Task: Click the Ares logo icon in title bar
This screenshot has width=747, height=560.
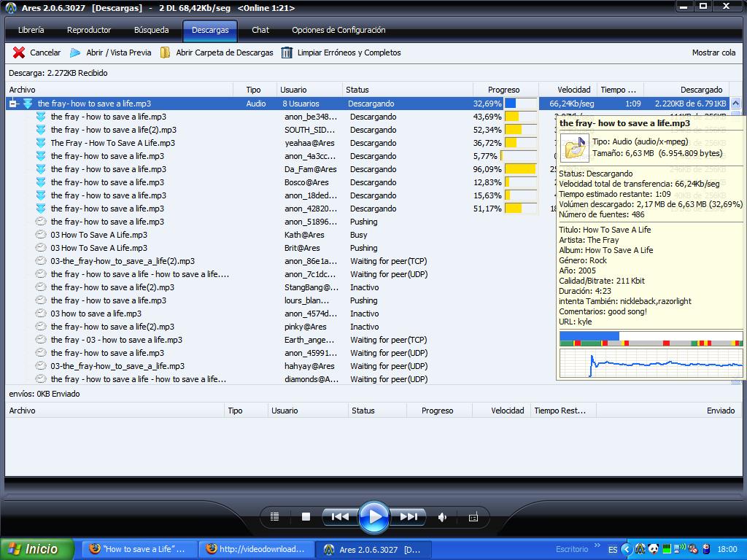Action: (11, 7)
